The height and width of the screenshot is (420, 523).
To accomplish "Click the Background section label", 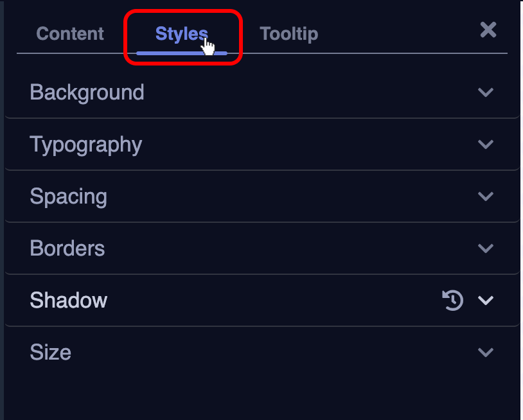I will 87,92.
